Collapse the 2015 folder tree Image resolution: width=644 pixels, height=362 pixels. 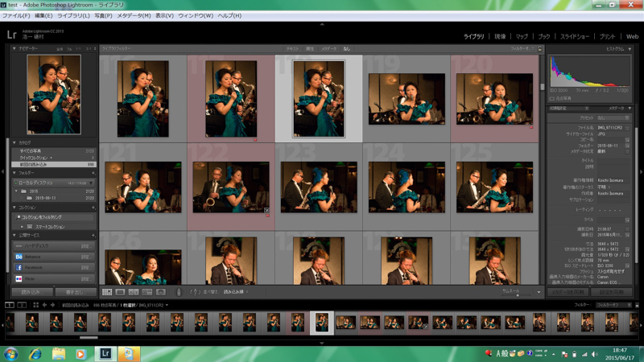tap(16, 191)
